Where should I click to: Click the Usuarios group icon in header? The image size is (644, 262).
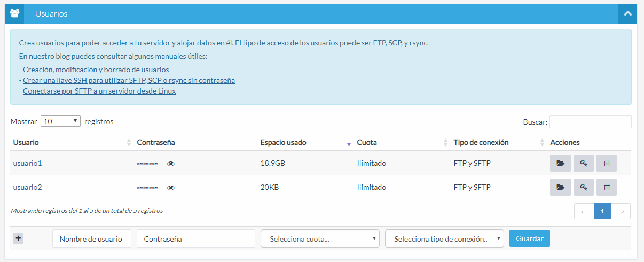point(14,13)
